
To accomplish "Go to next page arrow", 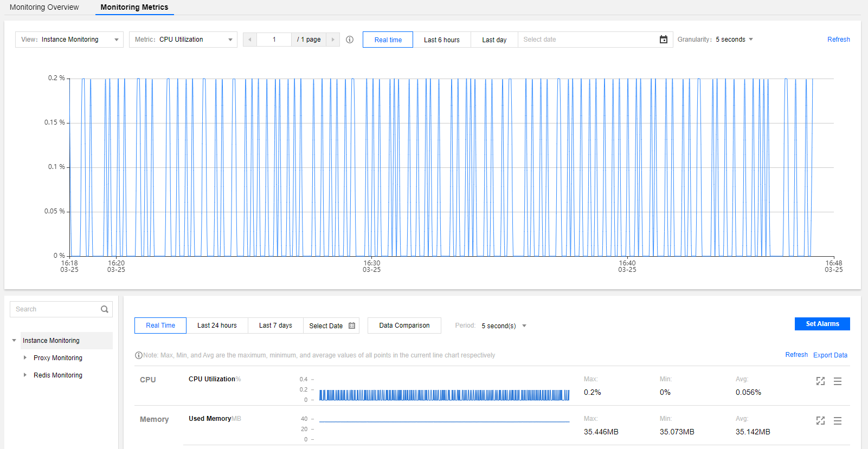I will [x=333, y=40].
